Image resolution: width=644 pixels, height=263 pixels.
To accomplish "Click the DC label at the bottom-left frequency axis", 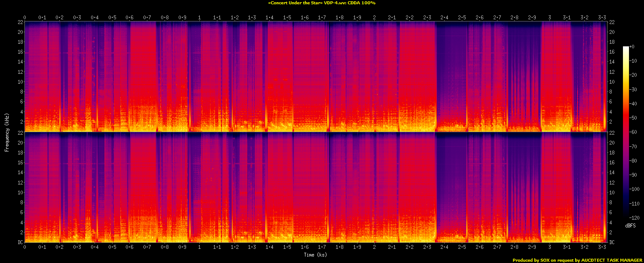I will [21, 242].
